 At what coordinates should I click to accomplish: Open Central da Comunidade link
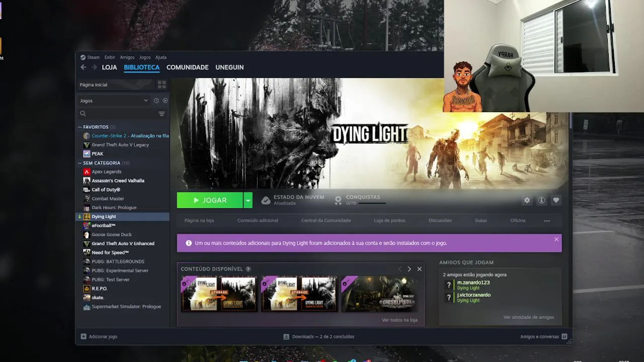coord(326,220)
